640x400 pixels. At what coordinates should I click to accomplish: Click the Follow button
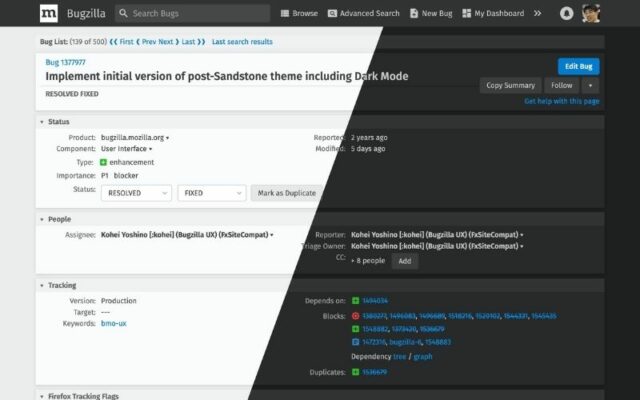click(562, 86)
